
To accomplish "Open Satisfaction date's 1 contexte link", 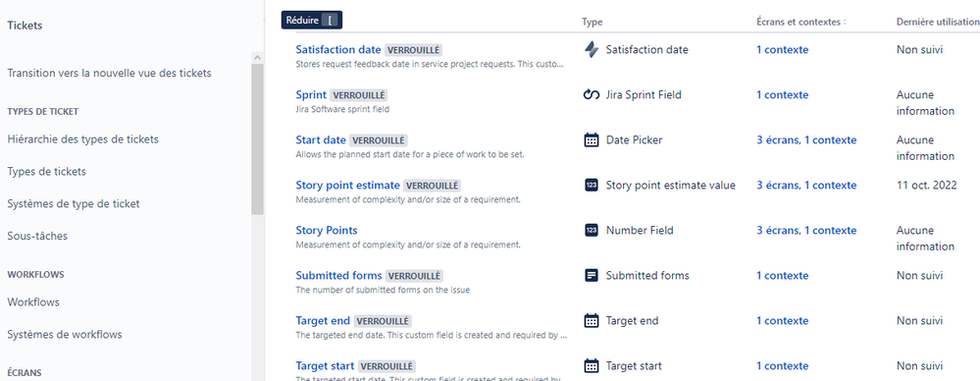I will [x=783, y=49].
